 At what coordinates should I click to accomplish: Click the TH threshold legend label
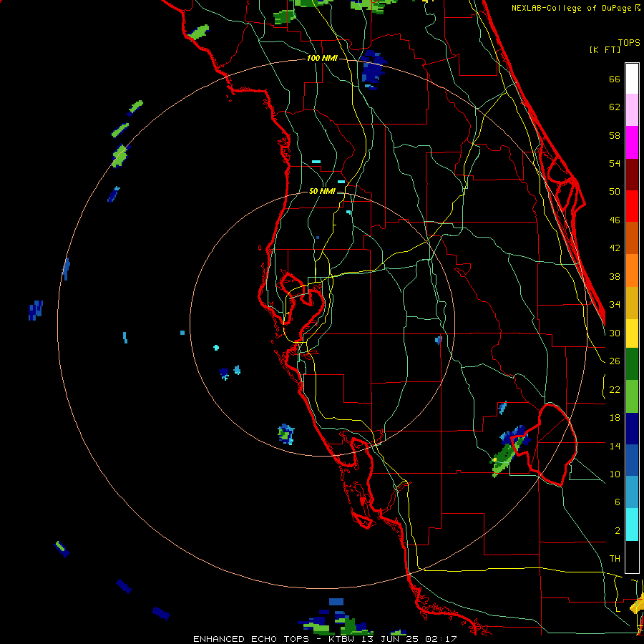[x=615, y=559]
